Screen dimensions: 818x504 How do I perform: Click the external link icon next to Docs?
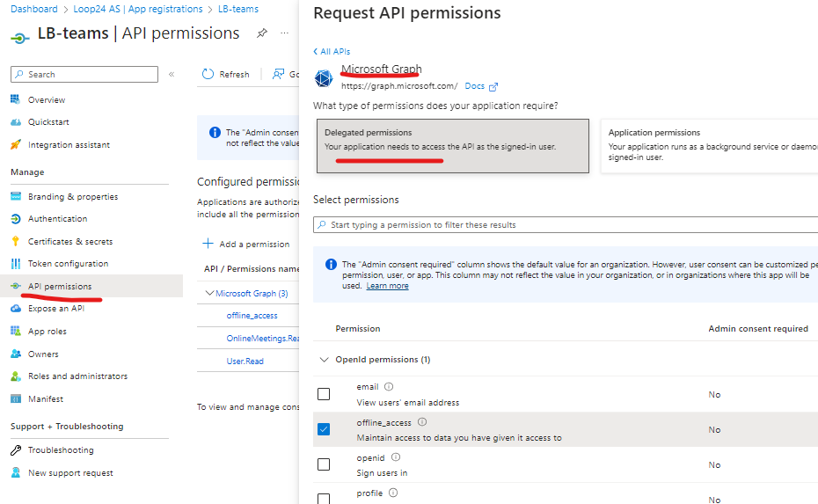pos(493,86)
